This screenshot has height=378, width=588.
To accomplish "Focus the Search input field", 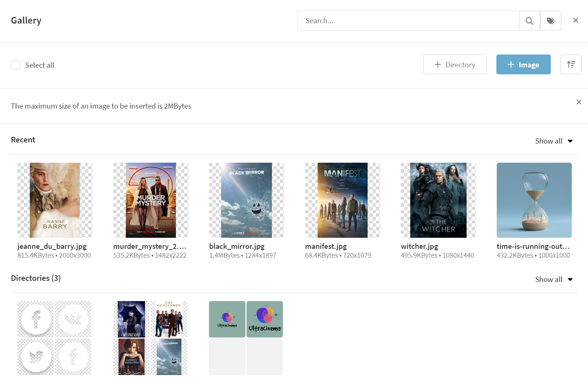I will (x=408, y=21).
